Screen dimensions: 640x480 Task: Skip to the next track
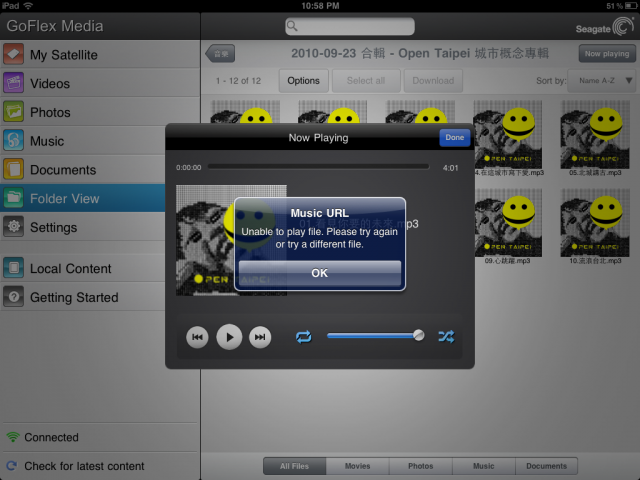(260, 337)
